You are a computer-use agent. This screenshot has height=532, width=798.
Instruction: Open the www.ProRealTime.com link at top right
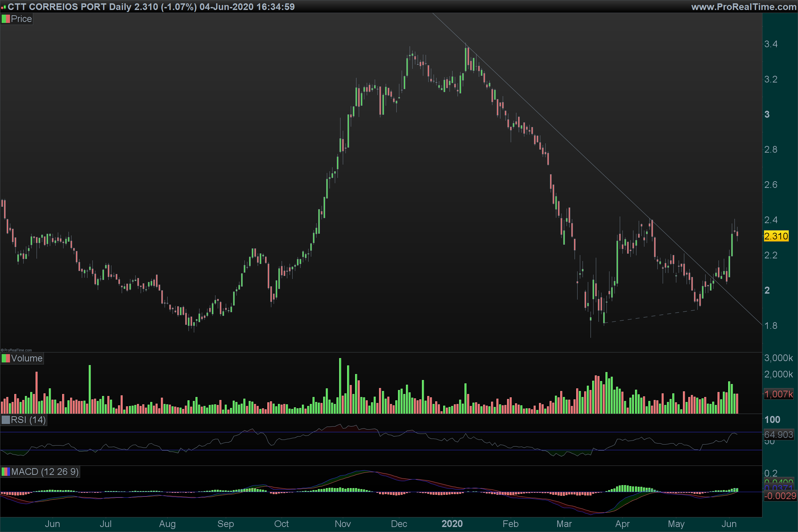[743, 7]
